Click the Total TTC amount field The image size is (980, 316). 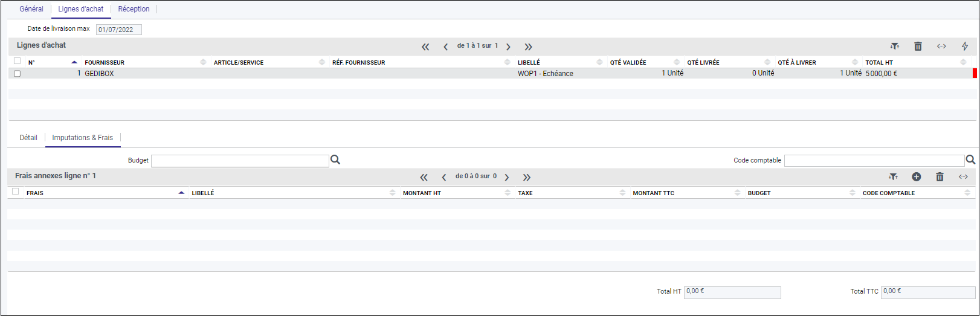[928, 292]
